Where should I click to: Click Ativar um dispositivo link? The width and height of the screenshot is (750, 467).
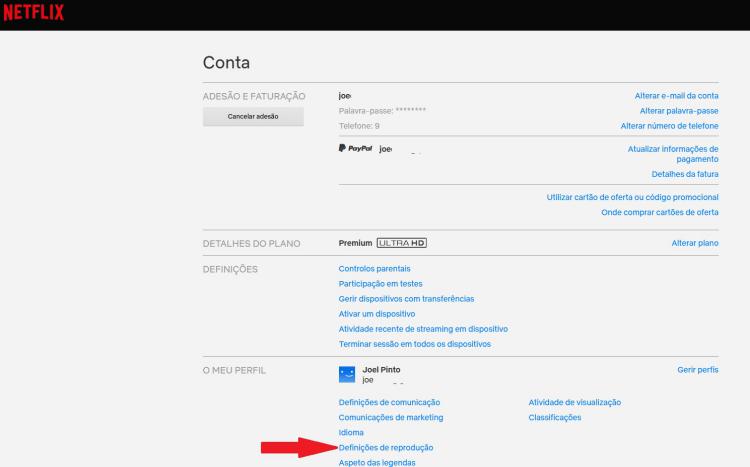(377, 314)
